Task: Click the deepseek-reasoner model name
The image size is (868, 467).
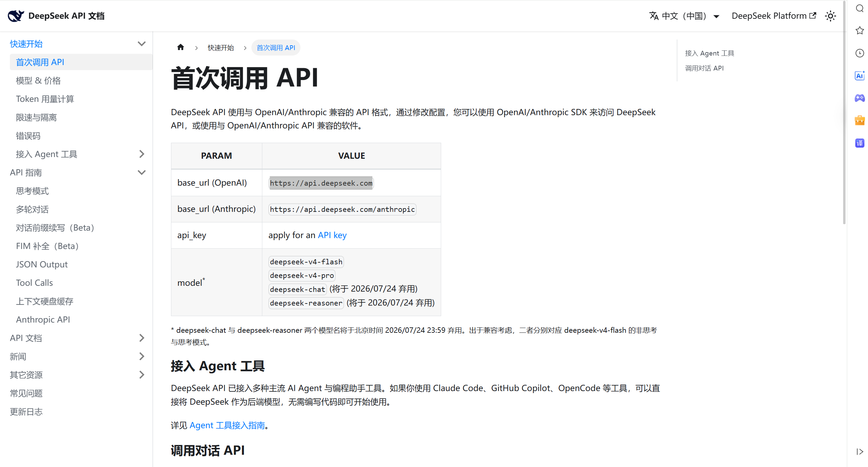Action: [306, 303]
